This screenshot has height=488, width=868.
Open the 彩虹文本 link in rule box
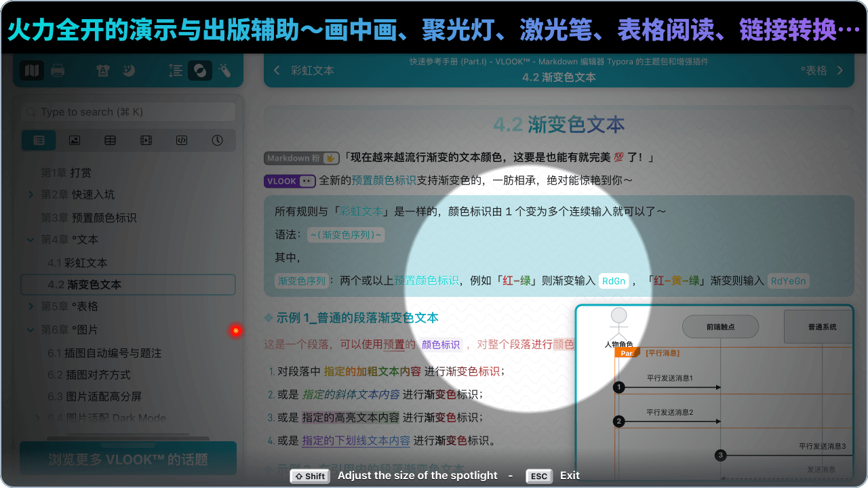click(x=361, y=211)
